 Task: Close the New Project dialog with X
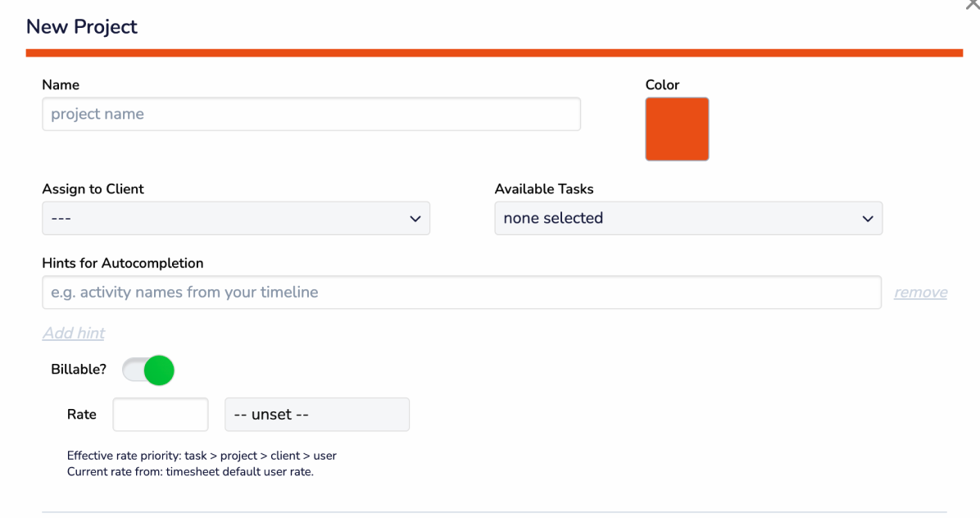point(972,5)
